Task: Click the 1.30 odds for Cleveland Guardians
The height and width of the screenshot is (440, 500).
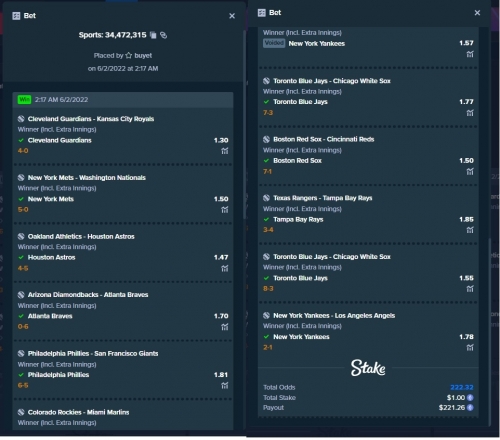Action: [221, 140]
